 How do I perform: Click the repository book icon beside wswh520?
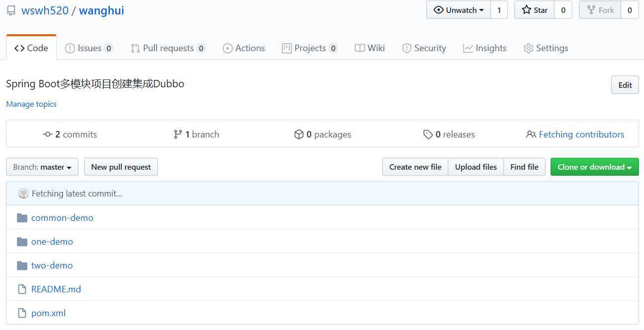pos(11,10)
